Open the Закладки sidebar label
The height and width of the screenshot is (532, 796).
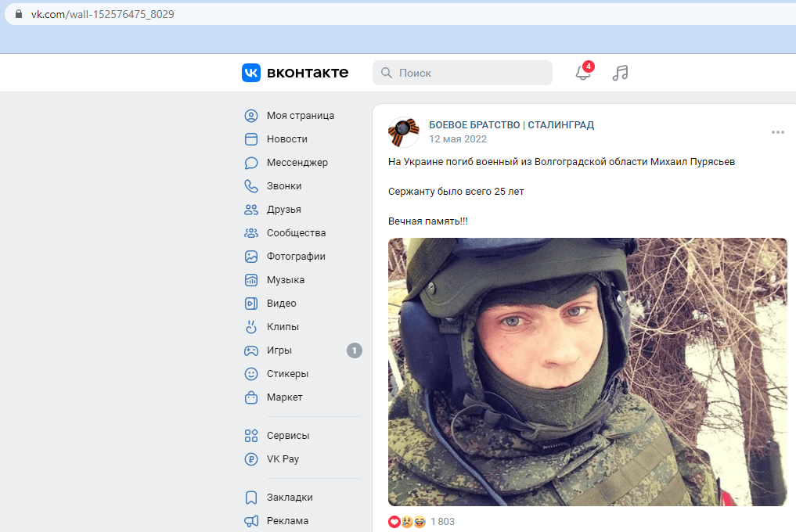290,498
